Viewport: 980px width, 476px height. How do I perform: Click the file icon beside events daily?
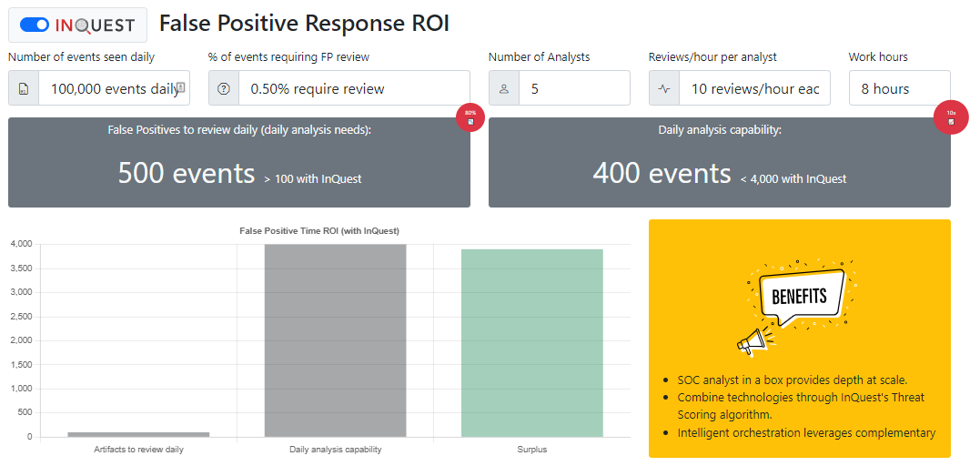coord(24,88)
